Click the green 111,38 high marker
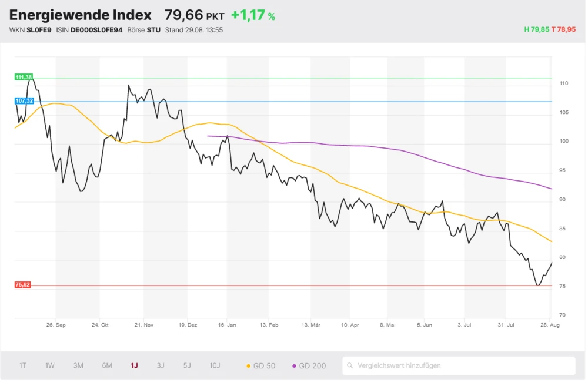588x383 pixels. pyautogui.click(x=24, y=77)
